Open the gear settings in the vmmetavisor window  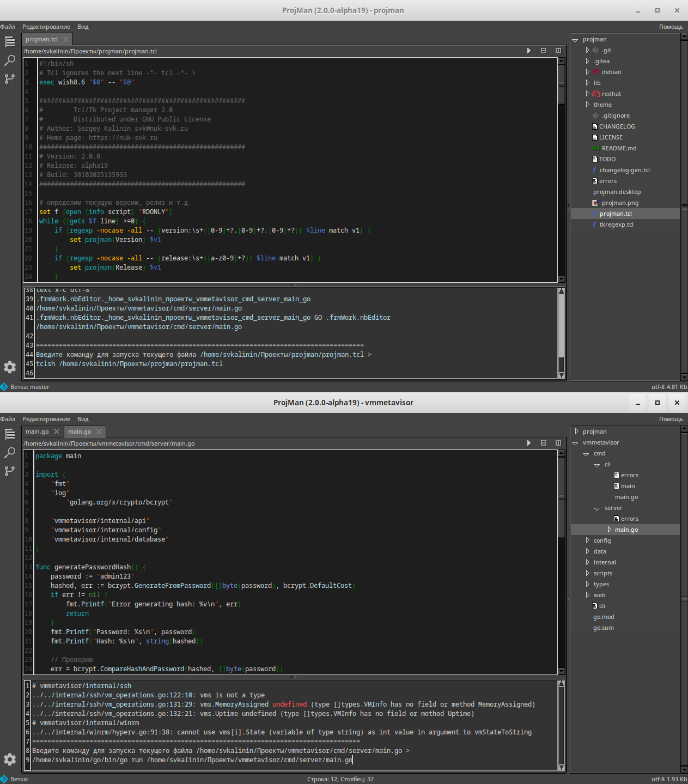9,759
